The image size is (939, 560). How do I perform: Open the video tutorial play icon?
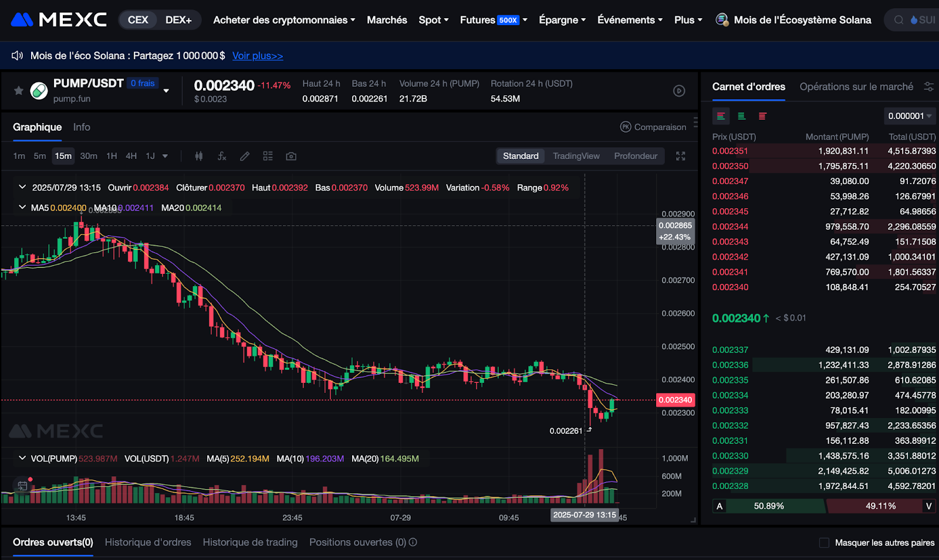click(x=679, y=91)
